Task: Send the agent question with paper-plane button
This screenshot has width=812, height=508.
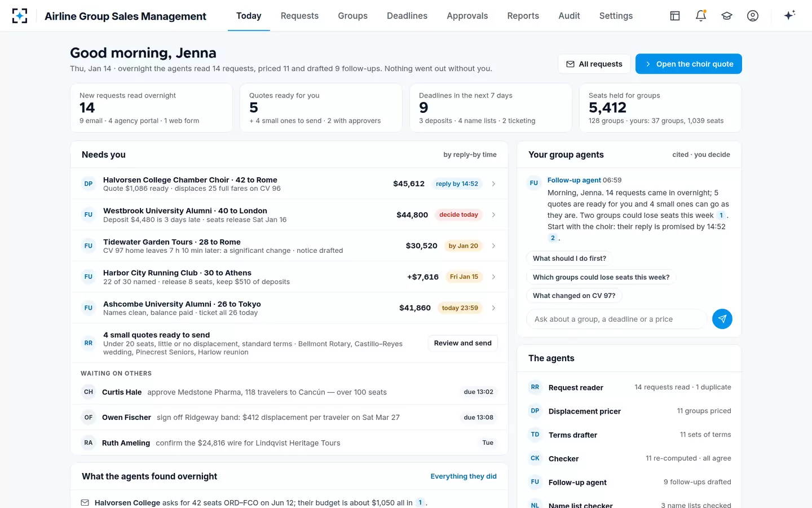Action: pos(722,319)
